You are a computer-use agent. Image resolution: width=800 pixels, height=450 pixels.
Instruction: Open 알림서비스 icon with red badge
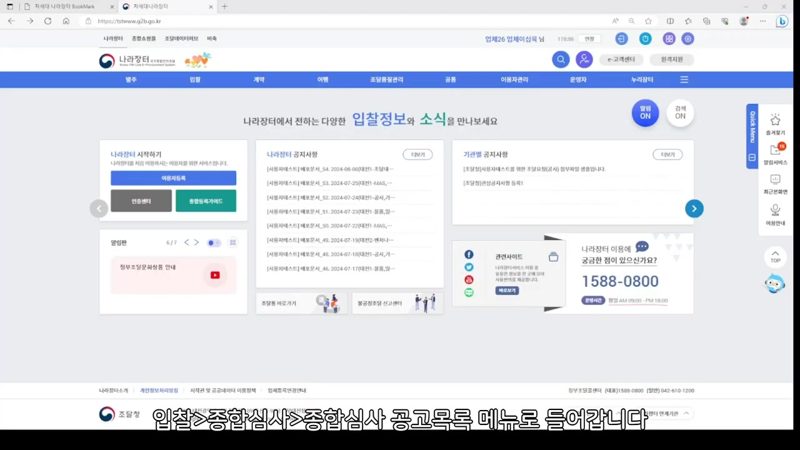tap(775, 154)
